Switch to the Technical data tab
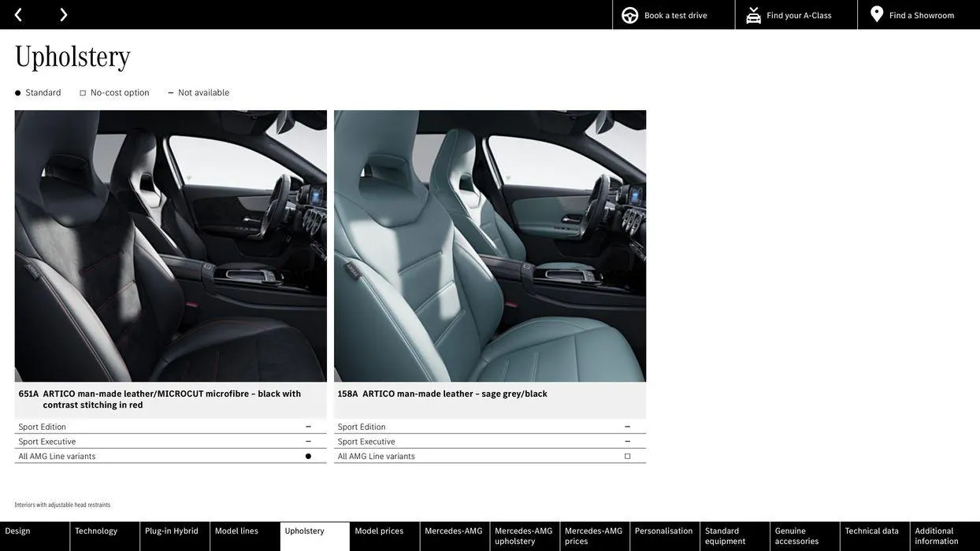This screenshot has width=980, height=551. tap(871, 531)
